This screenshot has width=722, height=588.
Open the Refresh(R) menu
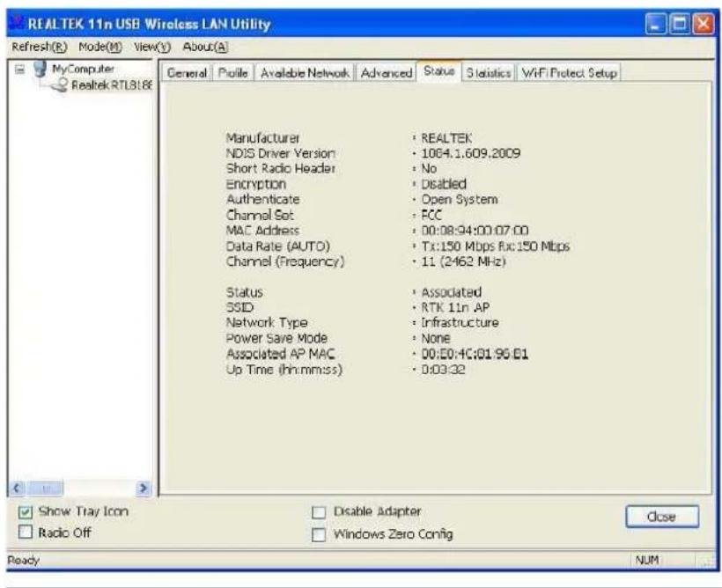click(39, 47)
